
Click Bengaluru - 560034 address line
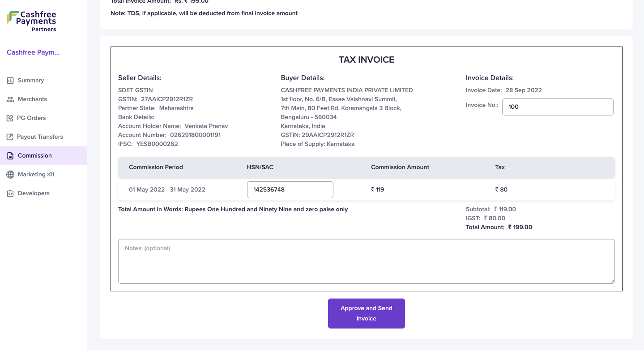pyautogui.click(x=309, y=117)
